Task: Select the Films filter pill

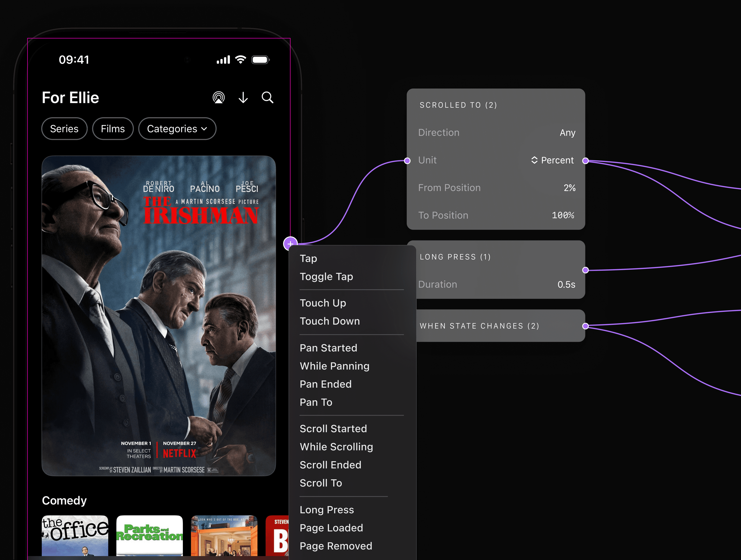Action: click(x=113, y=129)
